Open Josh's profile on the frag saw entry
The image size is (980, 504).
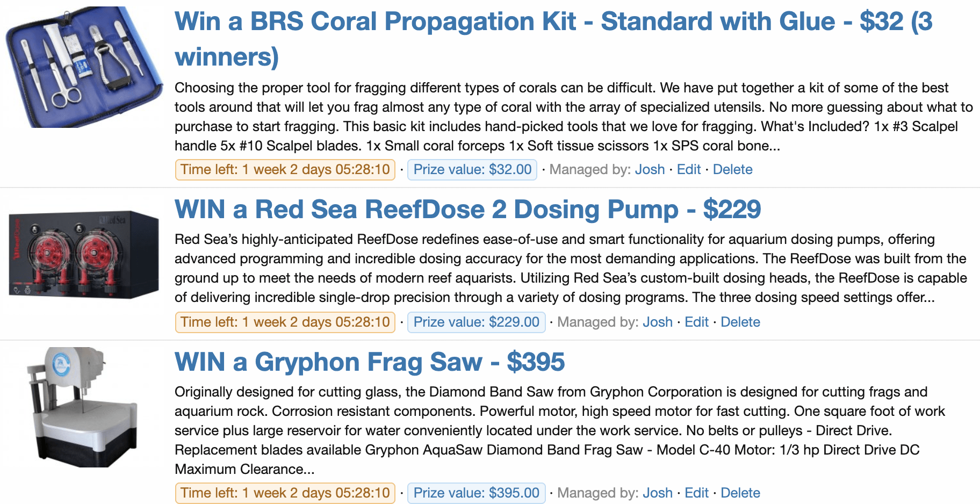(658, 493)
